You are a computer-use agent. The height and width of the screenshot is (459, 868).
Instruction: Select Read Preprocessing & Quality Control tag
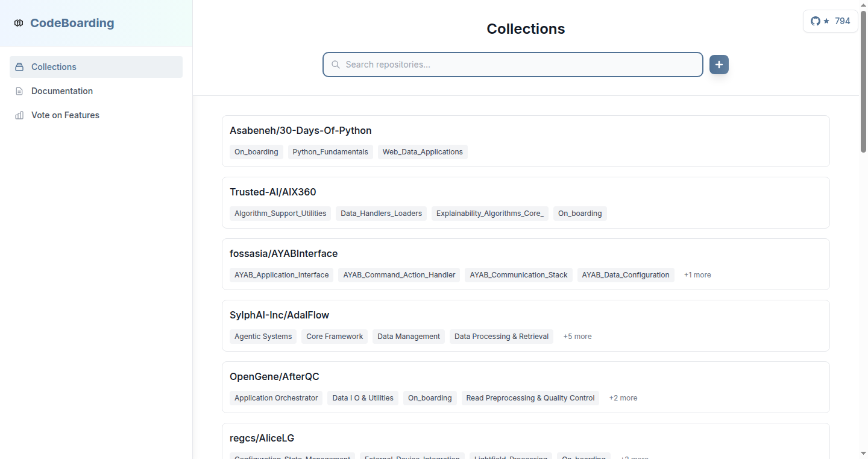tap(530, 398)
